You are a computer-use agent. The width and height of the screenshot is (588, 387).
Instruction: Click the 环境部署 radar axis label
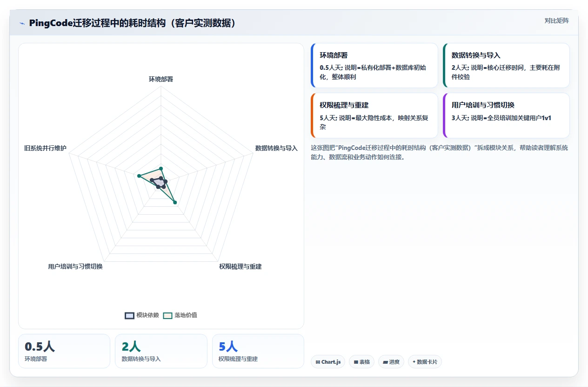coord(161,79)
